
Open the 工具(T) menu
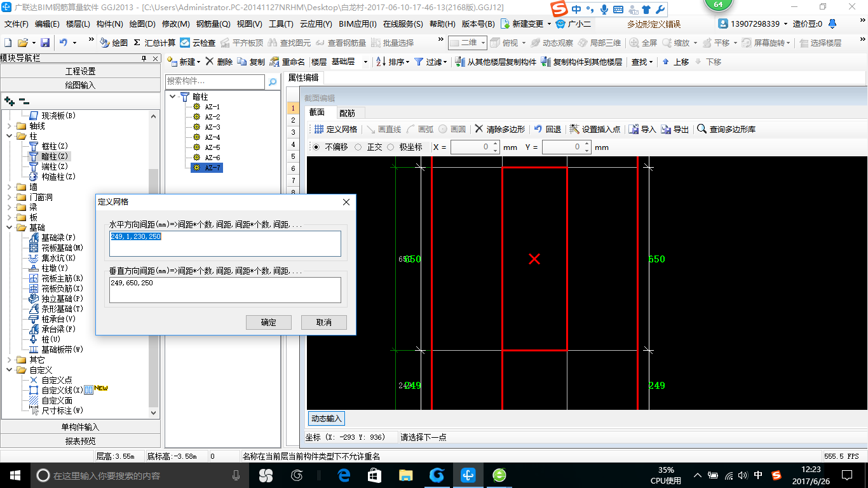[281, 24]
